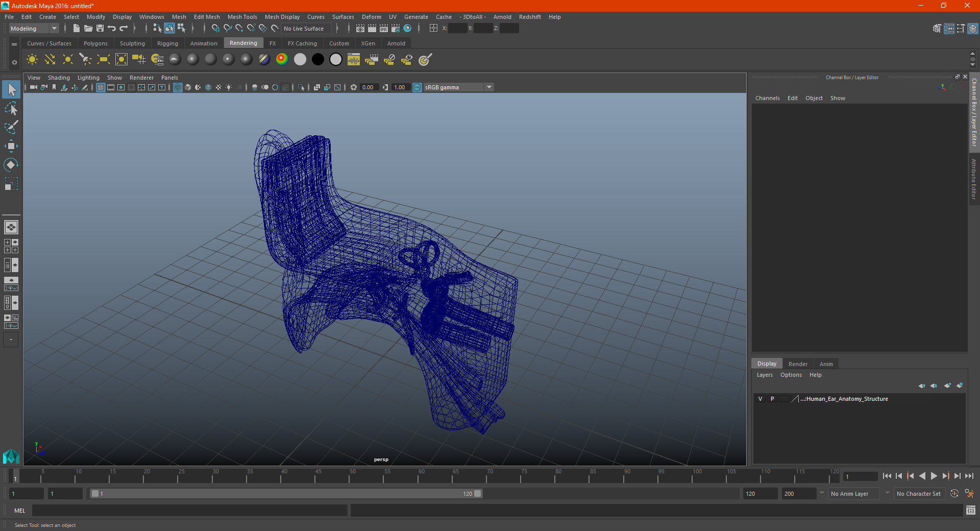Activate the Rotate tool in toolbox
Screen dimensions: 980x531
coord(11,165)
